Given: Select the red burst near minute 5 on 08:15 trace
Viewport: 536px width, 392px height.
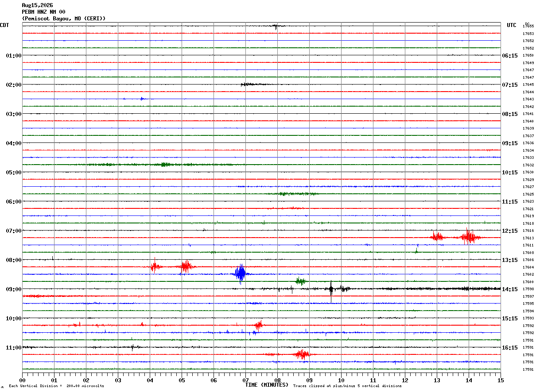Looking at the screenshot, I should (x=186, y=266).
